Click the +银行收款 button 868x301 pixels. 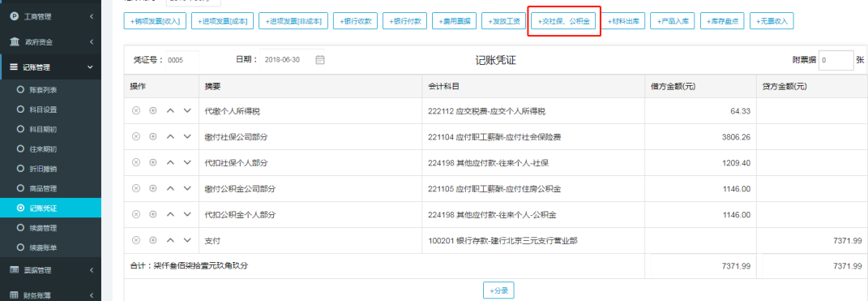[x=356, y=21]
